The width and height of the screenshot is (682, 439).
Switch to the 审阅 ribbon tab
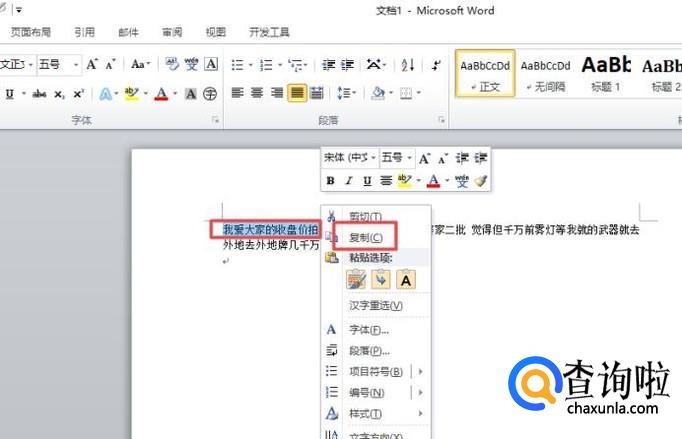point(172,32)
